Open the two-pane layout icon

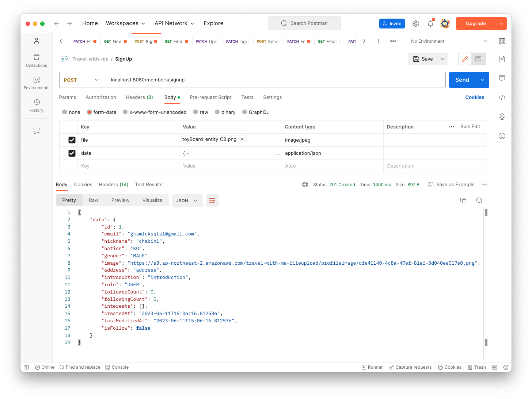pos(495,367)
